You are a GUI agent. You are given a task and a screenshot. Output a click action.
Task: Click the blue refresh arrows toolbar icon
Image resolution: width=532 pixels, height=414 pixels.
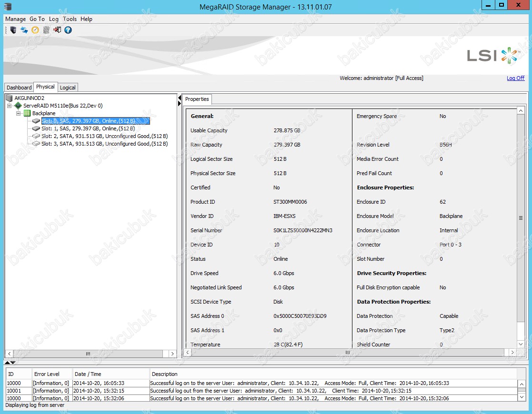pos(24,30)
